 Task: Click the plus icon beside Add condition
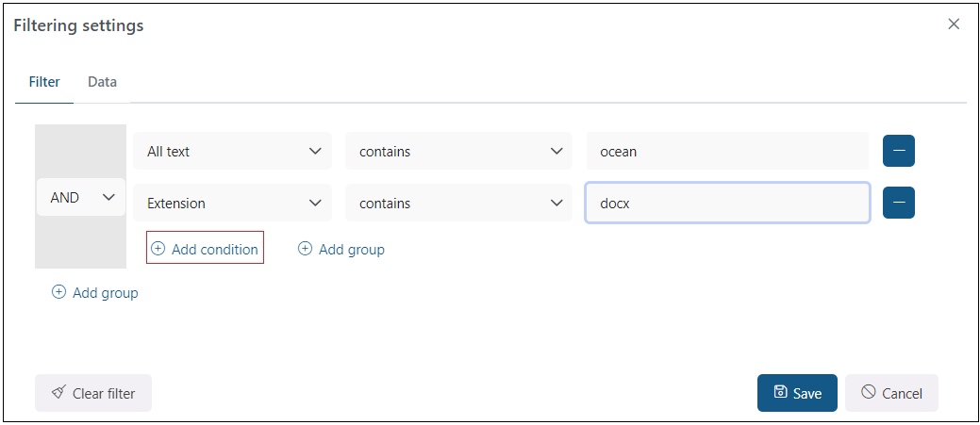pos(158,249)
